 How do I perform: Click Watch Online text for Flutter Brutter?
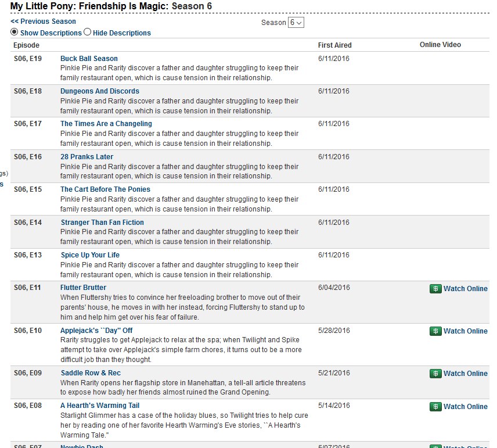(x=465, y=289)
